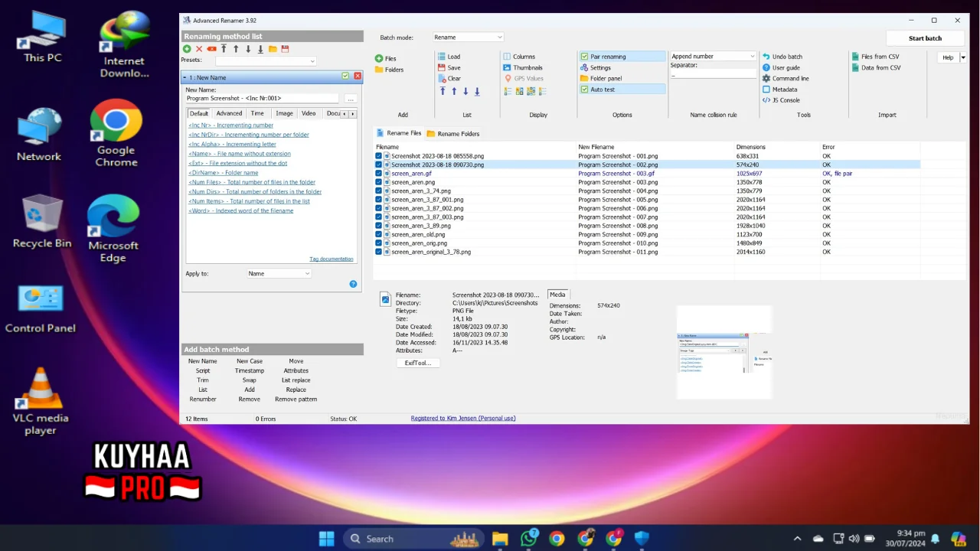Open the Batch mode dropdown
The image size is (980, 551).
(x=468, y=37)
